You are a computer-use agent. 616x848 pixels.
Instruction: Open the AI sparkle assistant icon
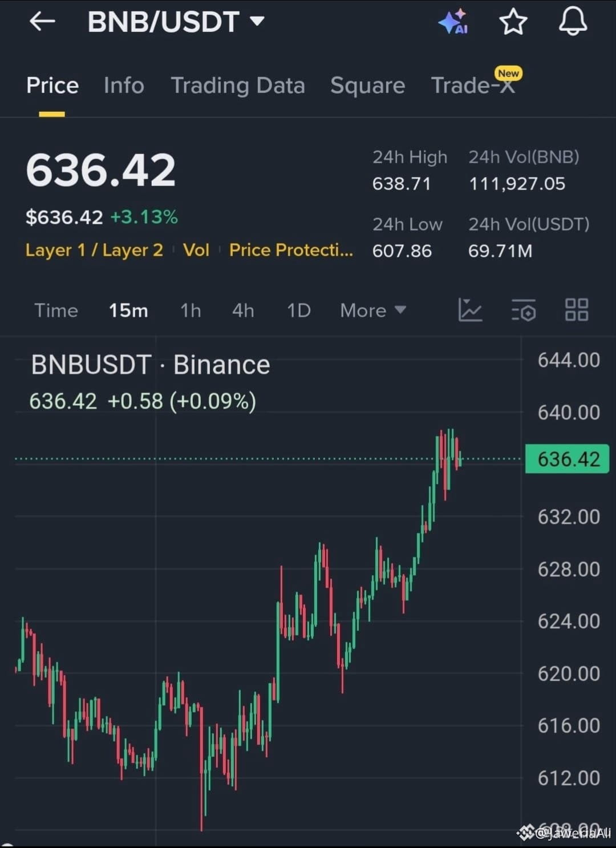click(x=453, y=22)
